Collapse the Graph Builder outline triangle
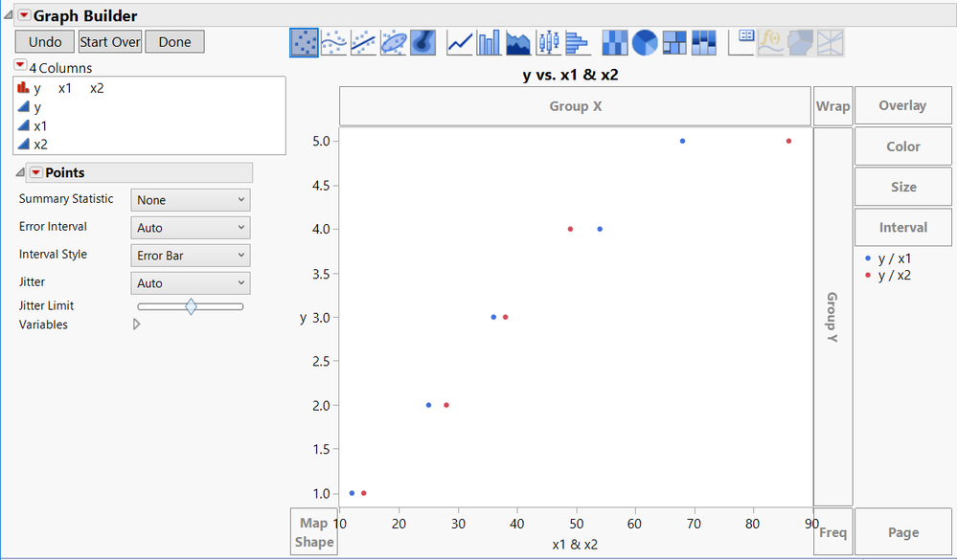Screen dimensions: 957x560 8,14
